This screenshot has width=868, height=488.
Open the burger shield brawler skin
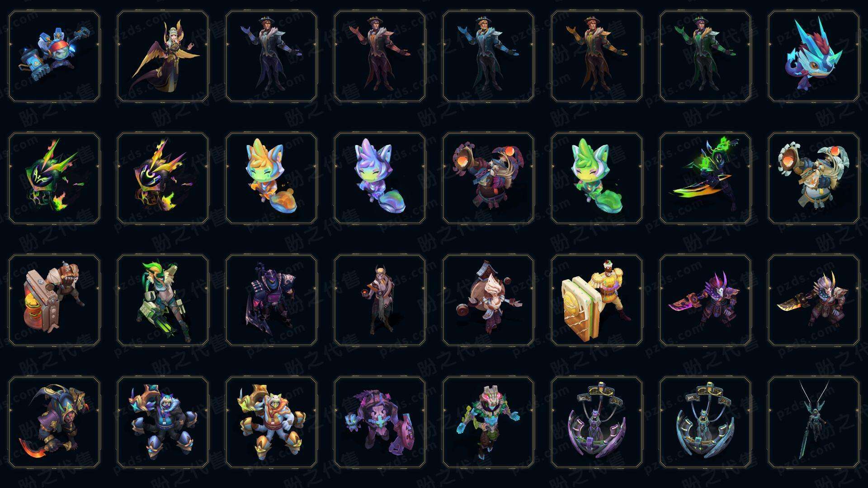coord(54,300)
